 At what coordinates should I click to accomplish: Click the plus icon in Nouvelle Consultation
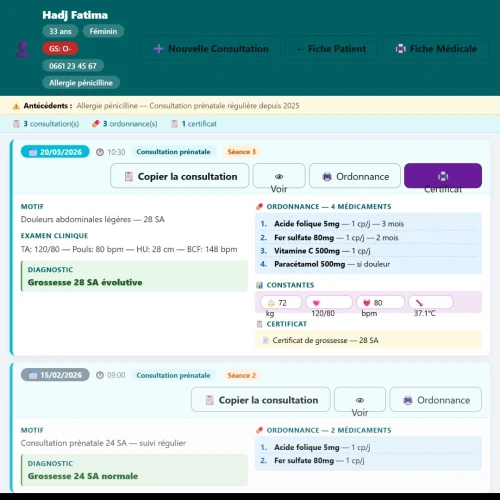pos(159,49)
